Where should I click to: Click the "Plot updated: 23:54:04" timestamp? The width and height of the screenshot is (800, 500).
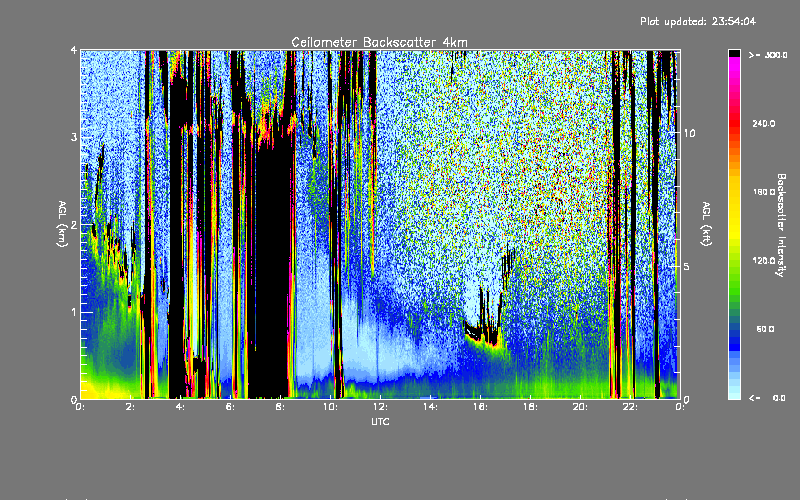tap(698, 21)
